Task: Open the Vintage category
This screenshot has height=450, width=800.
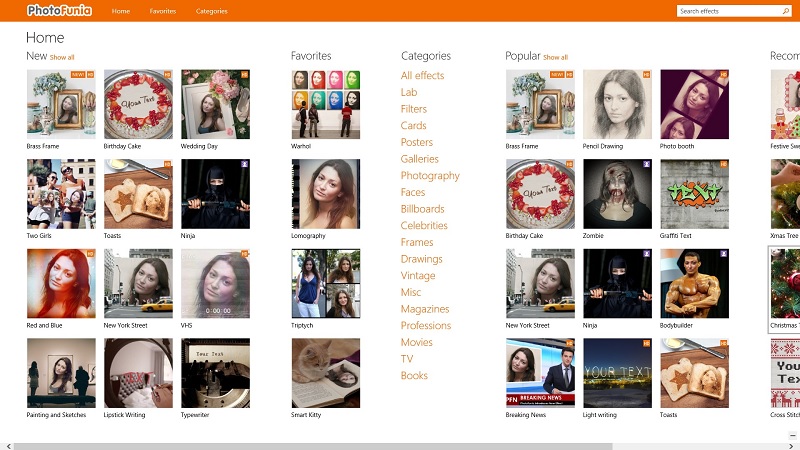Action: click(418, 276)
